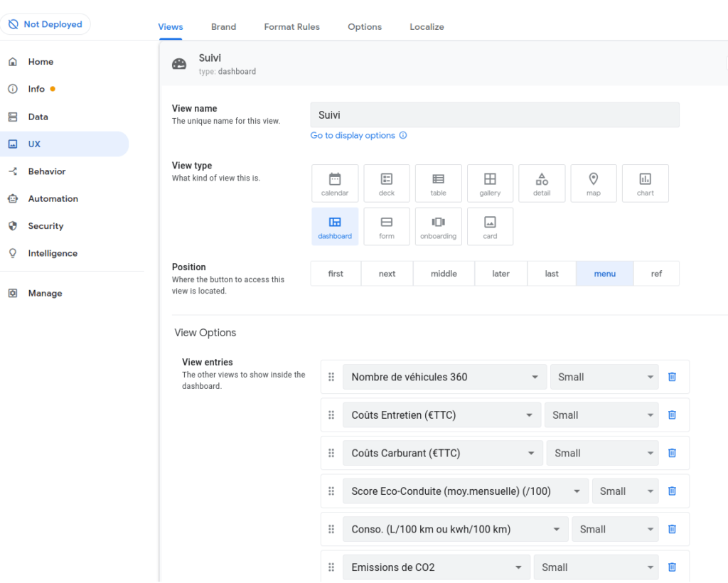Set position to menu

[605, 274]
